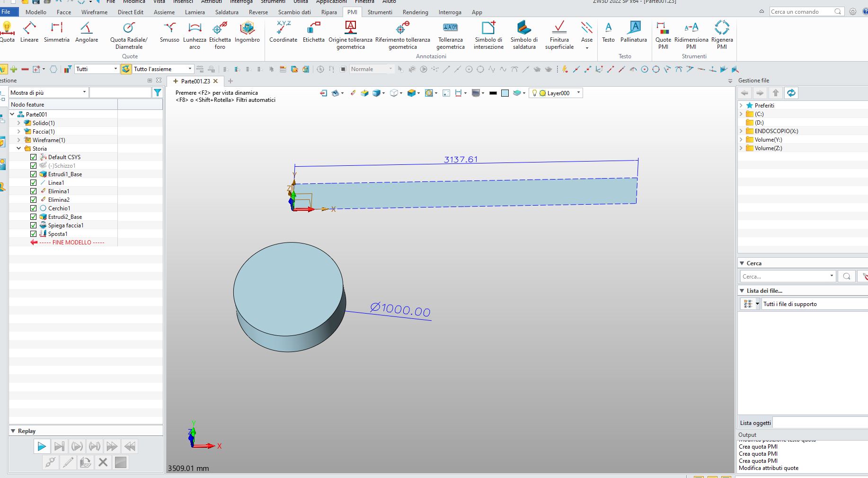
Task: Select the Smusso dimension tool
Action: click(169, 32)
